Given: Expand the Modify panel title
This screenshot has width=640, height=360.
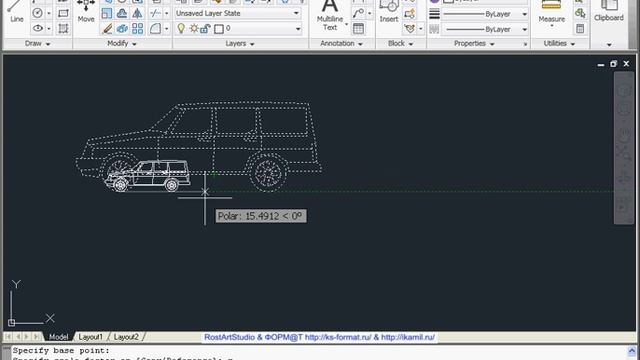Looking at the screenshot, I should 122,43.
